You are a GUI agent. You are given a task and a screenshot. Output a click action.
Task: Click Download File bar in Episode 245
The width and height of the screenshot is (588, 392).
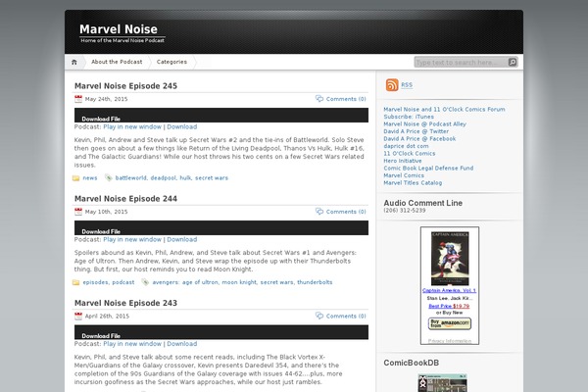click(221, 116)
